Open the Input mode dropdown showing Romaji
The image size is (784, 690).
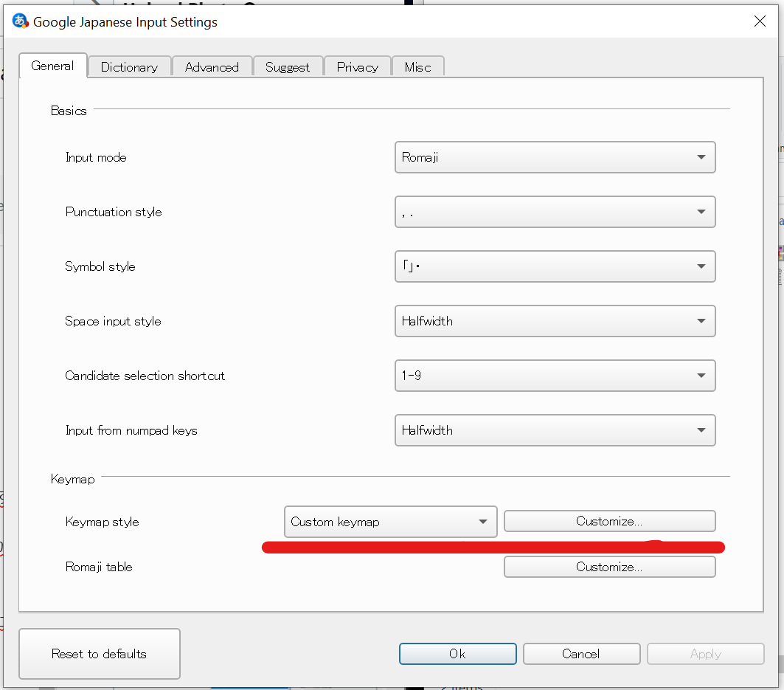click(x=555, y=157)
